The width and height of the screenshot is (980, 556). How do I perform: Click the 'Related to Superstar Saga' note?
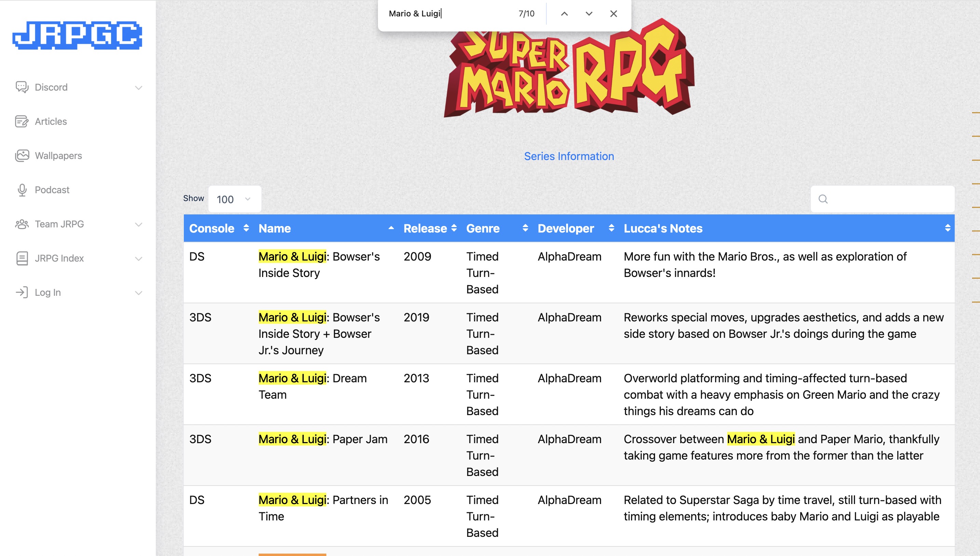782,508
